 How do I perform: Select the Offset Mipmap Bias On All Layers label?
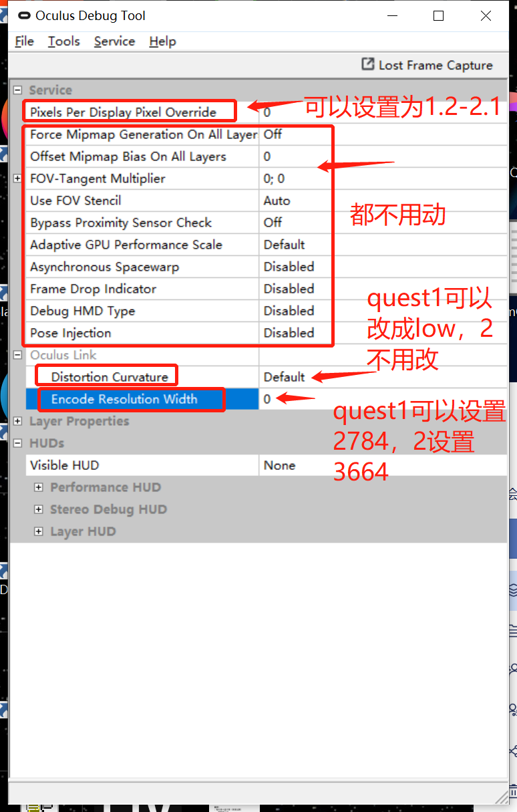coord(128,156)
